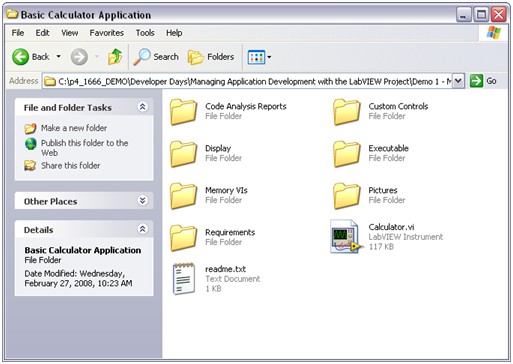513x364 pixels.
Task: Click the Up folder toolbar icon
Action: pos(115,57)
